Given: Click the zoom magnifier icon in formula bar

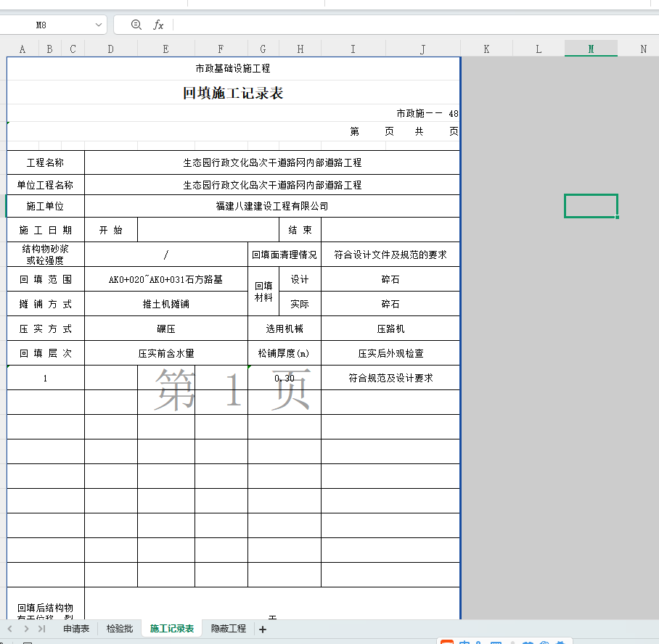Looking at the screenshot, I should (136, 25).
